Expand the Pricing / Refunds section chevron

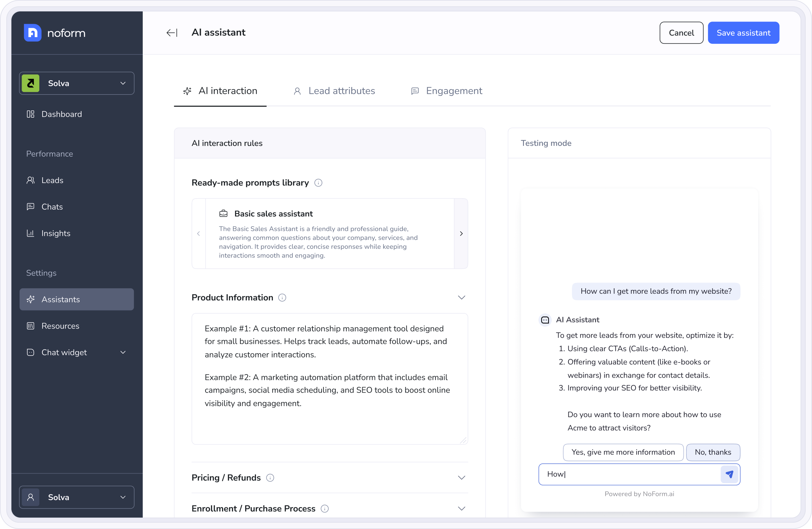click(x=462, y=478)
